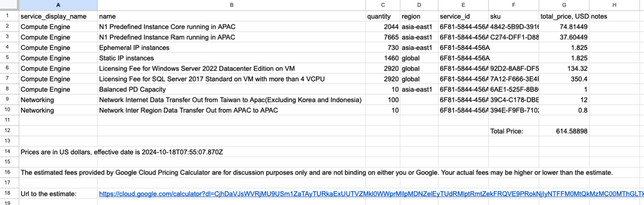
Task: Click 'asia-east1' region in Ephemeral IP row
Action: (419, 48)
